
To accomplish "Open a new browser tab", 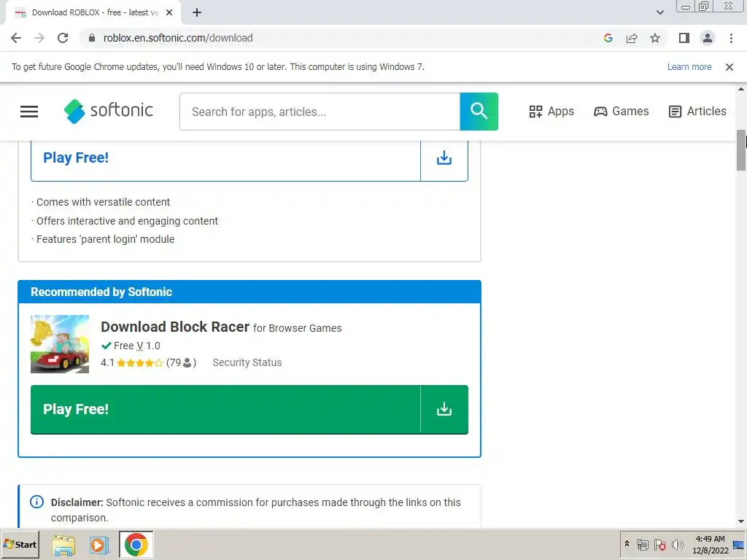I will tap(197, 13).
